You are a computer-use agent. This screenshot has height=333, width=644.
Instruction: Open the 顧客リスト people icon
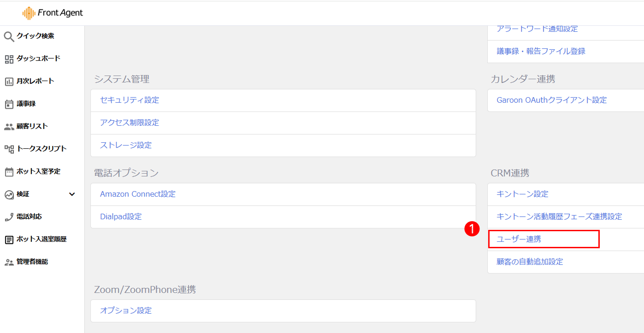click(9, 127)
